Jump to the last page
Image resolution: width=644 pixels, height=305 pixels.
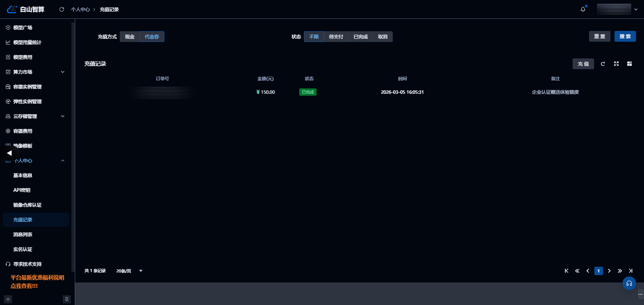[631, 271]
